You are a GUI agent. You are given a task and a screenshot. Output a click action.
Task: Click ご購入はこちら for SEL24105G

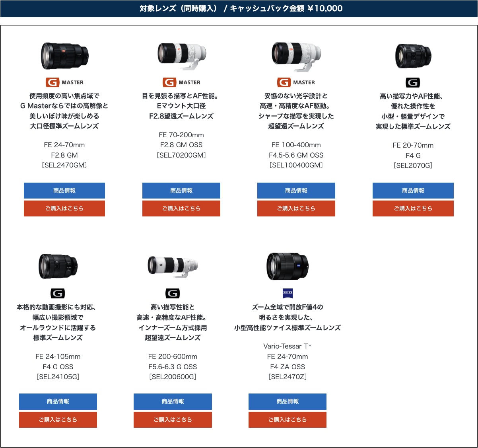[x=58, y=420]
